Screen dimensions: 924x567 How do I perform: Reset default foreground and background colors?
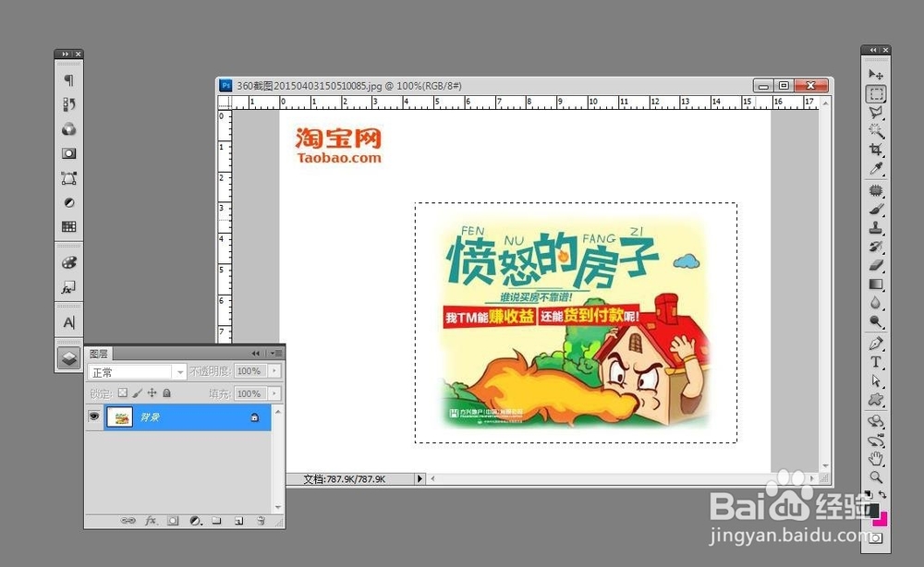pos(868,494)
